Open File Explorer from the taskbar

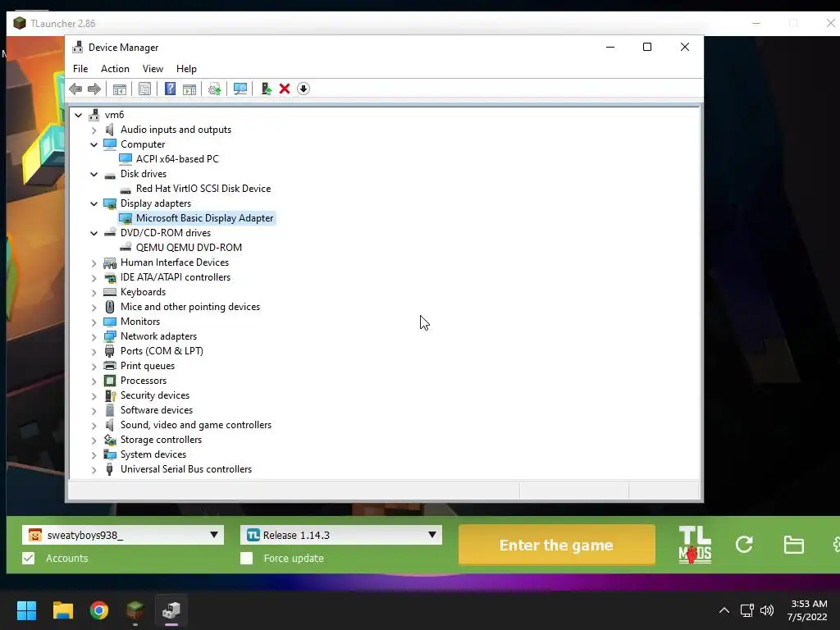(62, 610)
